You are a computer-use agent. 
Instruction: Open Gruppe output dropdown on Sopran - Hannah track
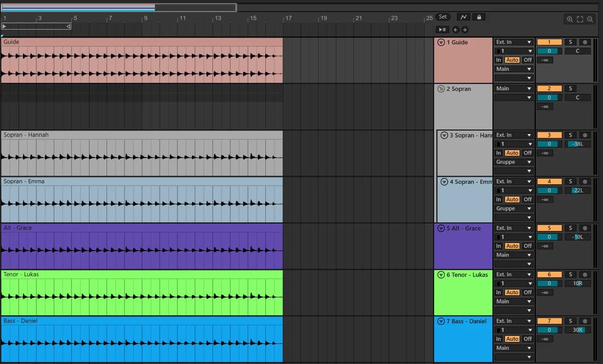point(514,162)
